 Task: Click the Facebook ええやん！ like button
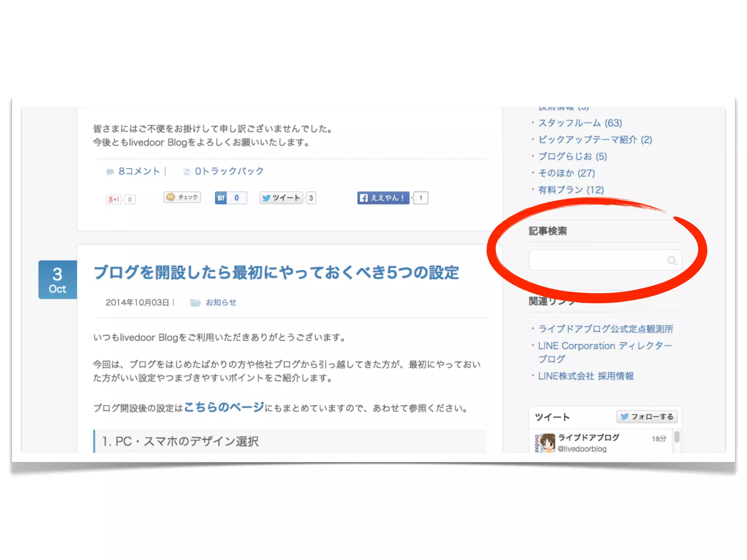click(x=383, y=198)
